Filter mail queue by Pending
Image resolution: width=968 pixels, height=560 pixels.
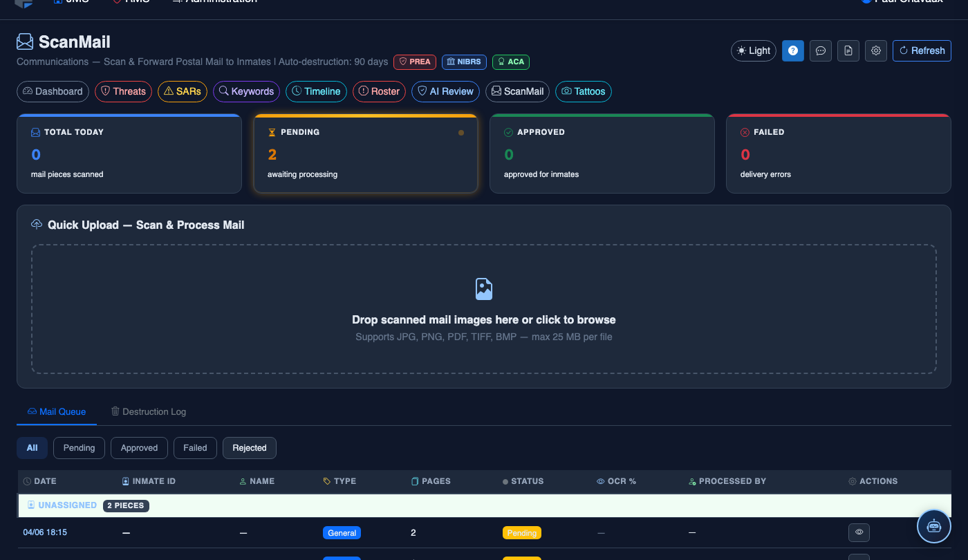click(x=79, y=448)
